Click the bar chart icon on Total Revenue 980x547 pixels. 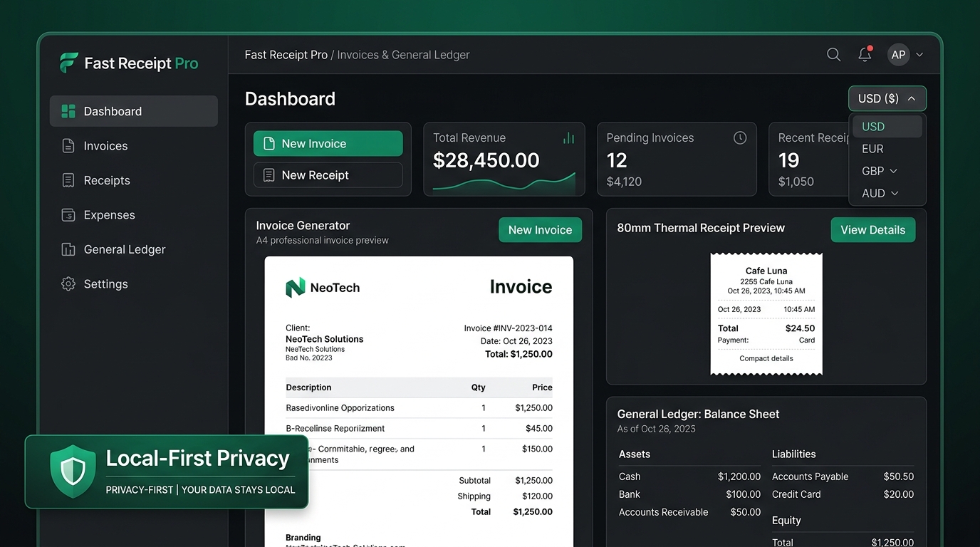tap(568, 137)
